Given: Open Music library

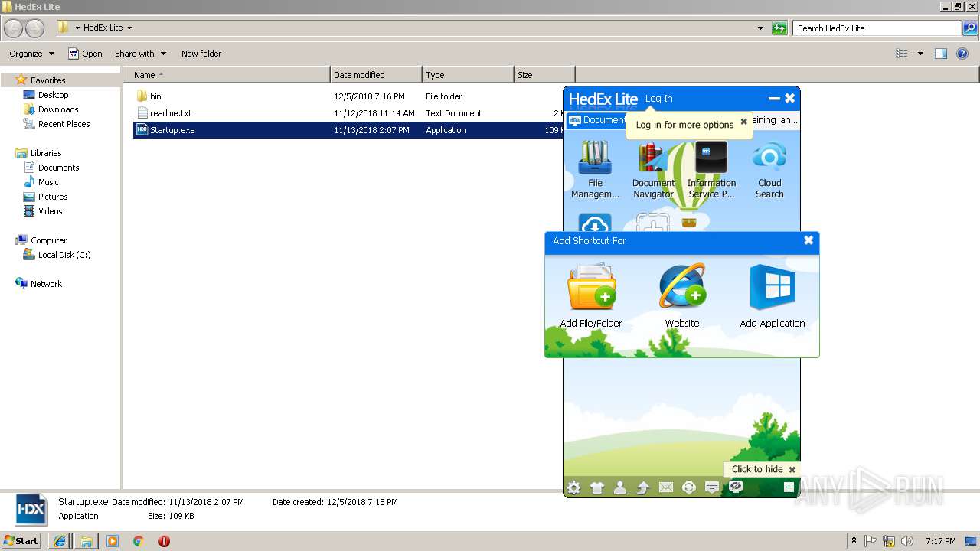Looking at the screenshot, I should (48, 182).
